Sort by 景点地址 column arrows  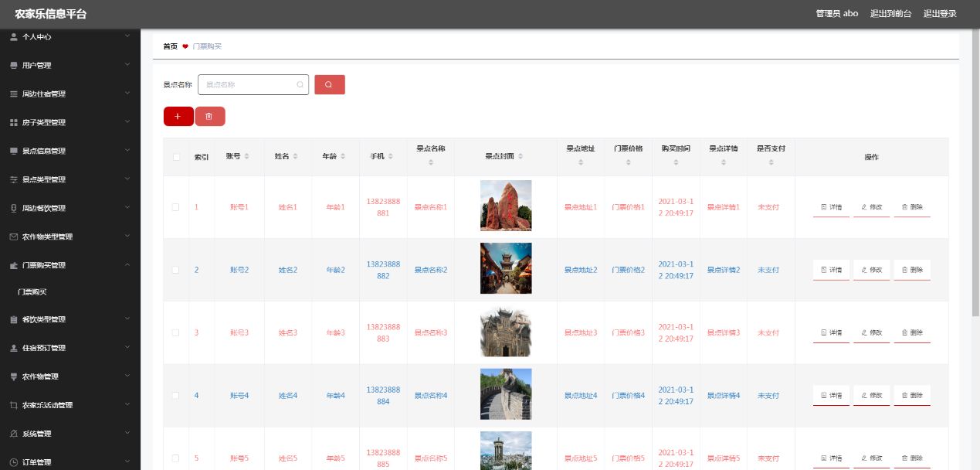[581, 162]
